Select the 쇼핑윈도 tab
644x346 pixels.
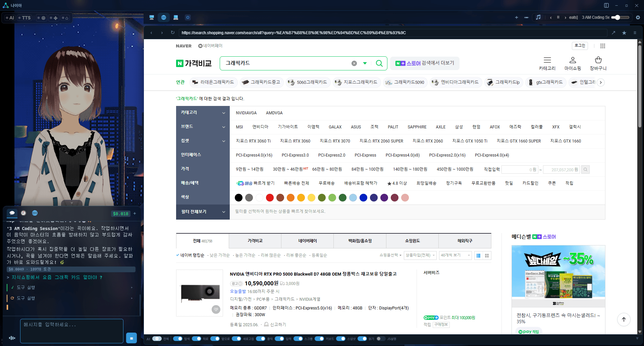point(413,241)
